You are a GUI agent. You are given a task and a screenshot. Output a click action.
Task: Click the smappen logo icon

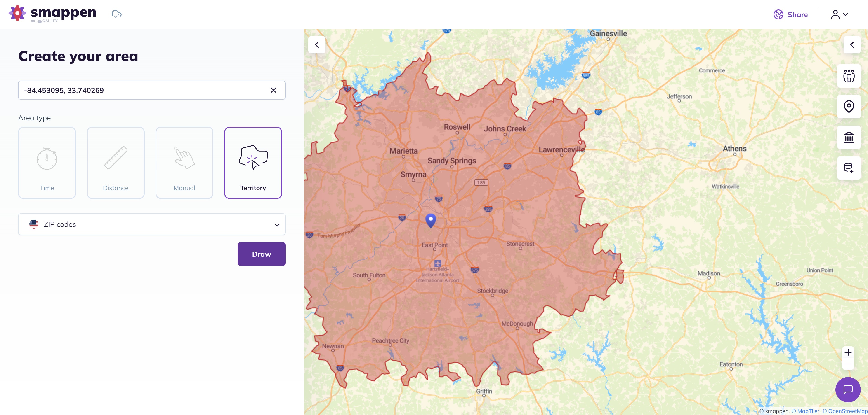(x=17, y=13)
